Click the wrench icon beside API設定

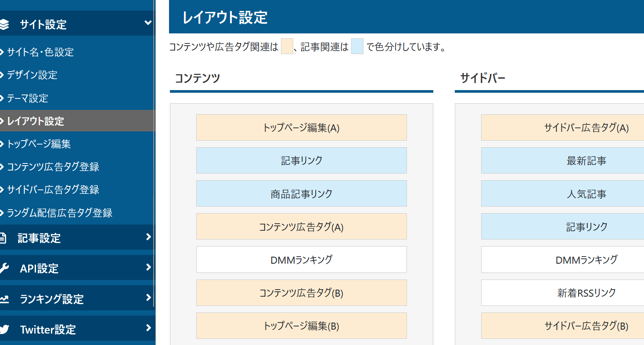click(4, 269)
